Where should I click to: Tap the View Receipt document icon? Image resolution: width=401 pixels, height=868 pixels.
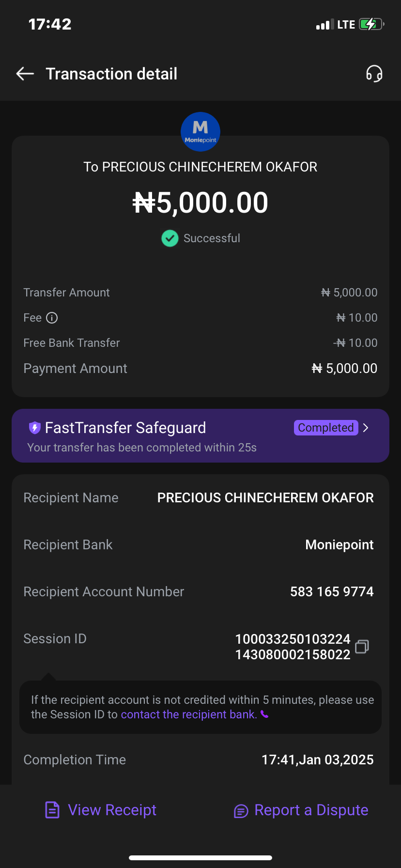[52, 810]
